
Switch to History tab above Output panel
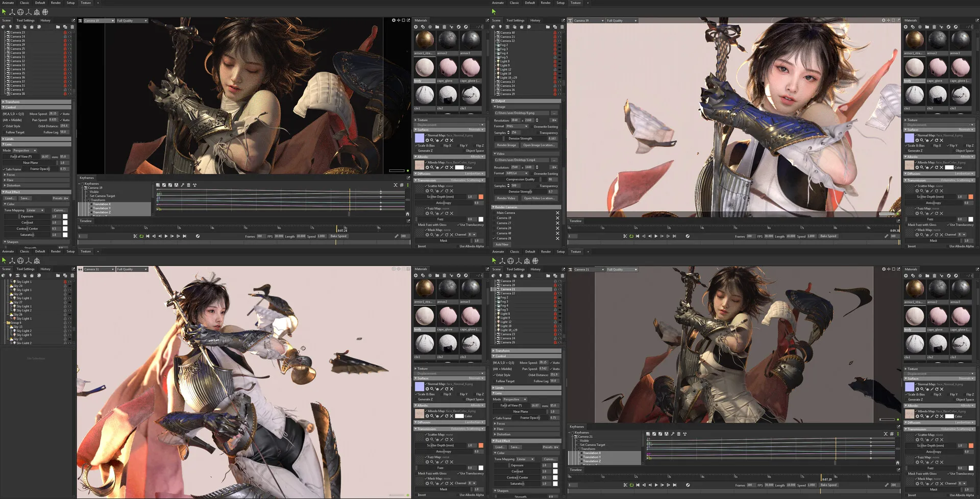coord(535,20)
